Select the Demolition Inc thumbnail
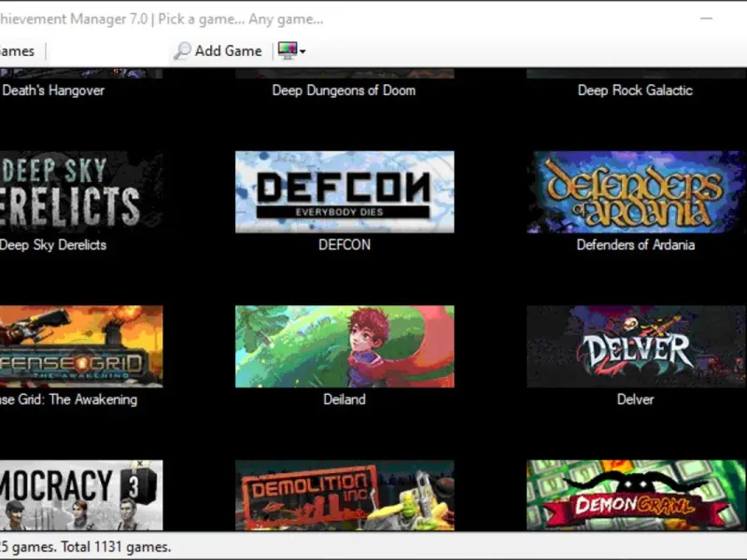Viewport: 747px width, 560px height. (345, 495)
